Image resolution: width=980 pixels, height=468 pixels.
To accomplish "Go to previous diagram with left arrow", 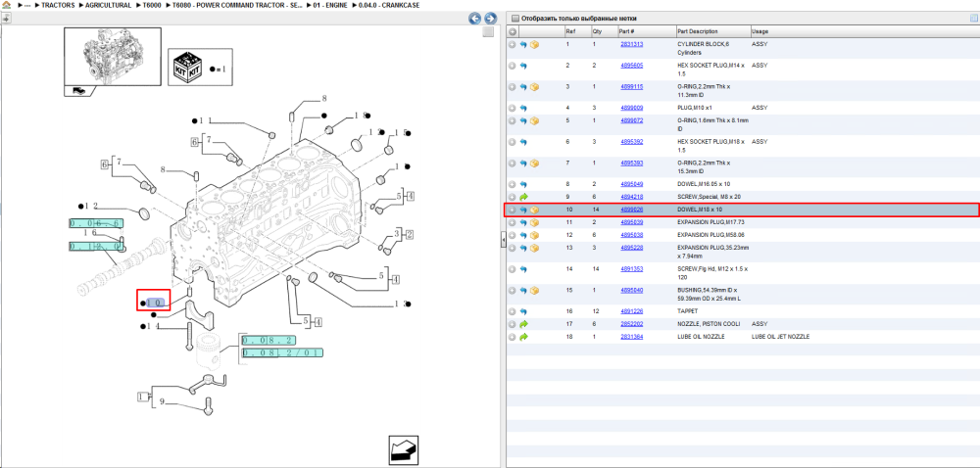I will click(475, 19).
